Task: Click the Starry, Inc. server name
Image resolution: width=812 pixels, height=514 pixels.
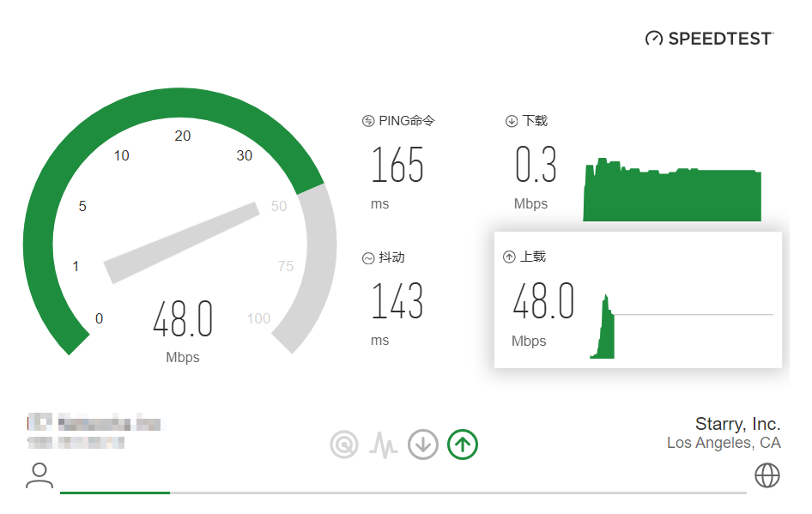Action: (x=737, y=424)
